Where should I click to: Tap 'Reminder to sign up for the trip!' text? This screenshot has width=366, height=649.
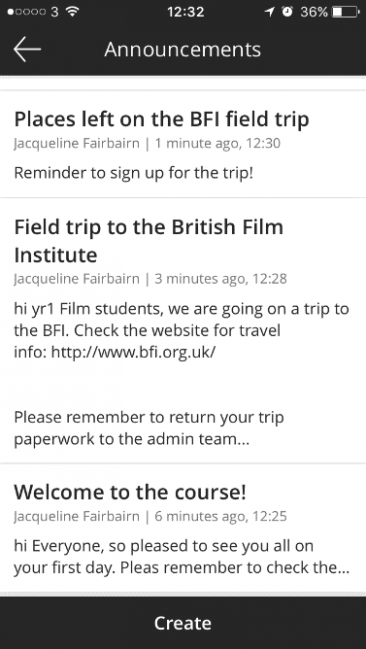[x=133, y=173]
